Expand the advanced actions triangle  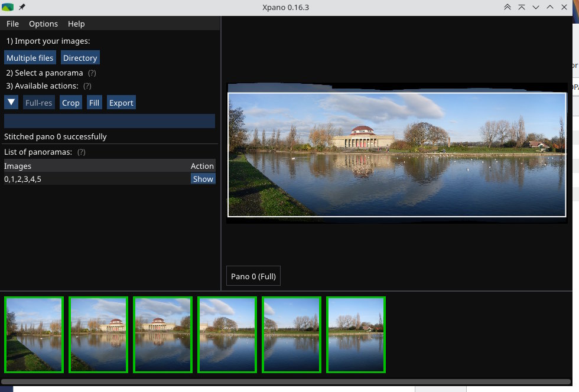pos(11,102)
